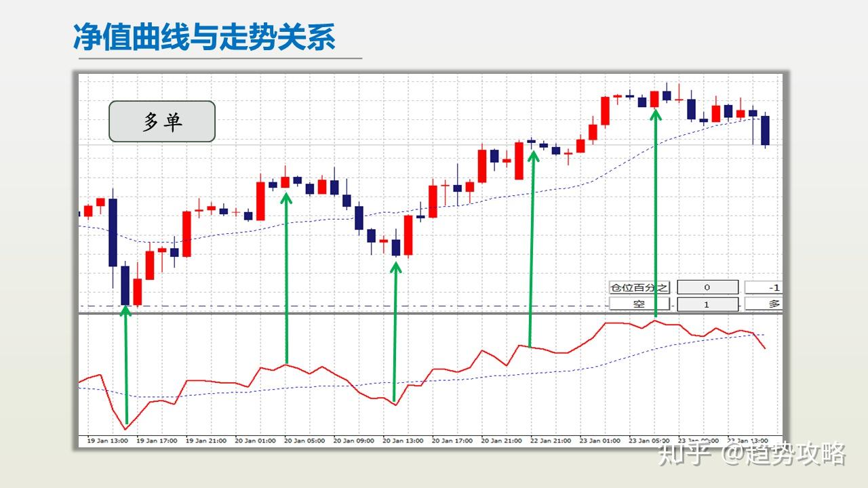
Task: Click the title 净值曲线与走势关系
Action: pos(205,37)
